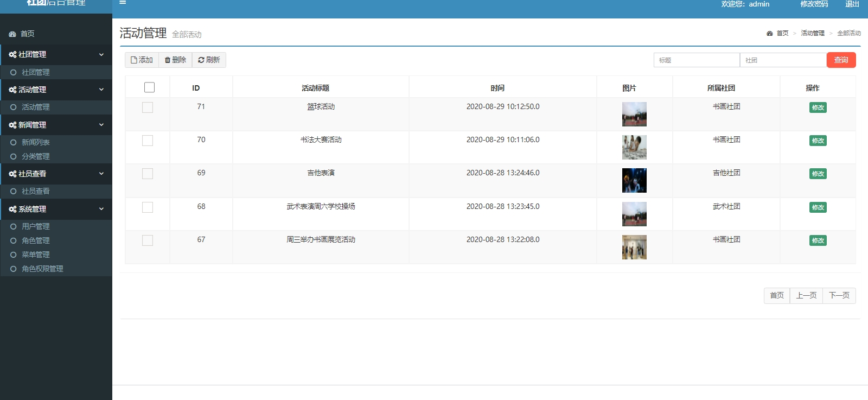The image size is (868, 400).
Task: Click the time 2020-08-29 10:12:50.0
Action: tap(503, 106)
